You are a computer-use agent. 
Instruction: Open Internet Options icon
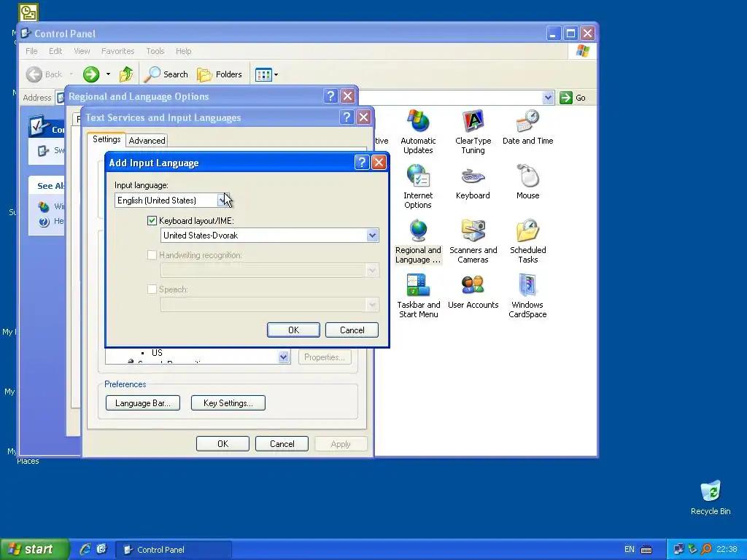(x=418, y=187)
